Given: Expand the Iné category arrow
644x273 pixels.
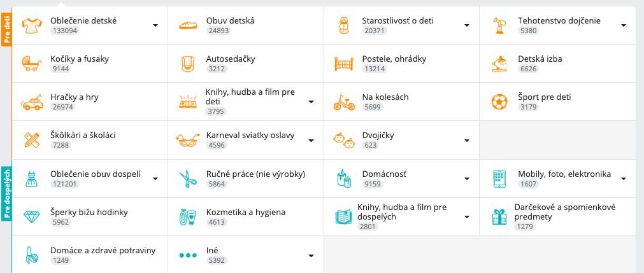Looking at the screenshot, I should coord(311,256).
